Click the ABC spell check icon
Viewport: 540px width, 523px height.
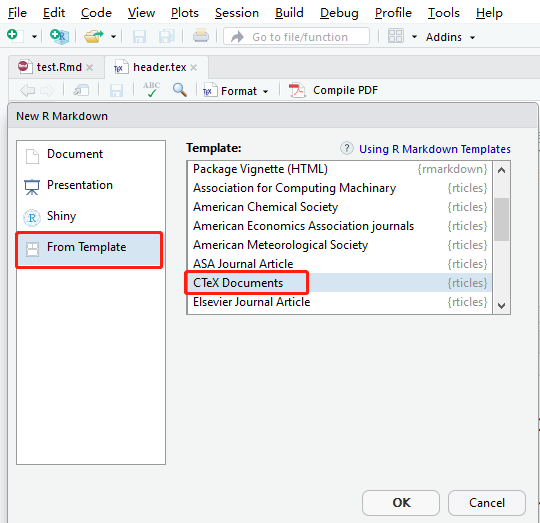(152, 90)
